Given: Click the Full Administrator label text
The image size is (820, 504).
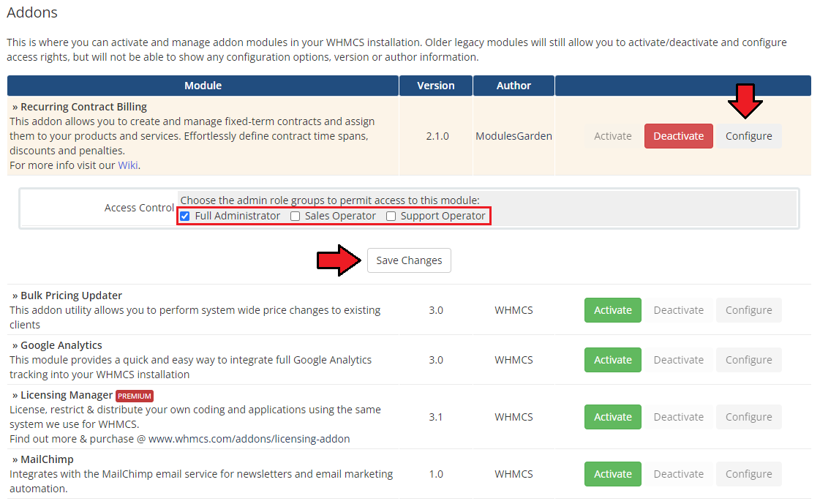Looking at the screenshot, I should (x=238, y=216).
